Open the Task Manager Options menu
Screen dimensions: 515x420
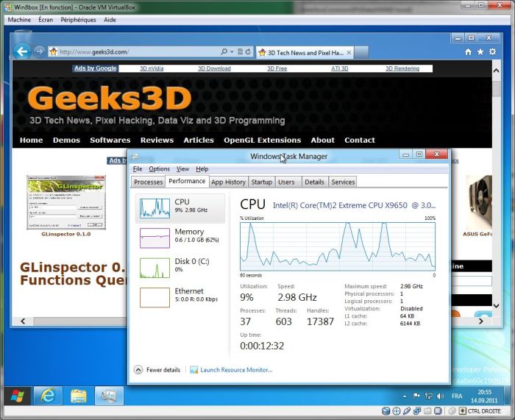coord(160,168)
